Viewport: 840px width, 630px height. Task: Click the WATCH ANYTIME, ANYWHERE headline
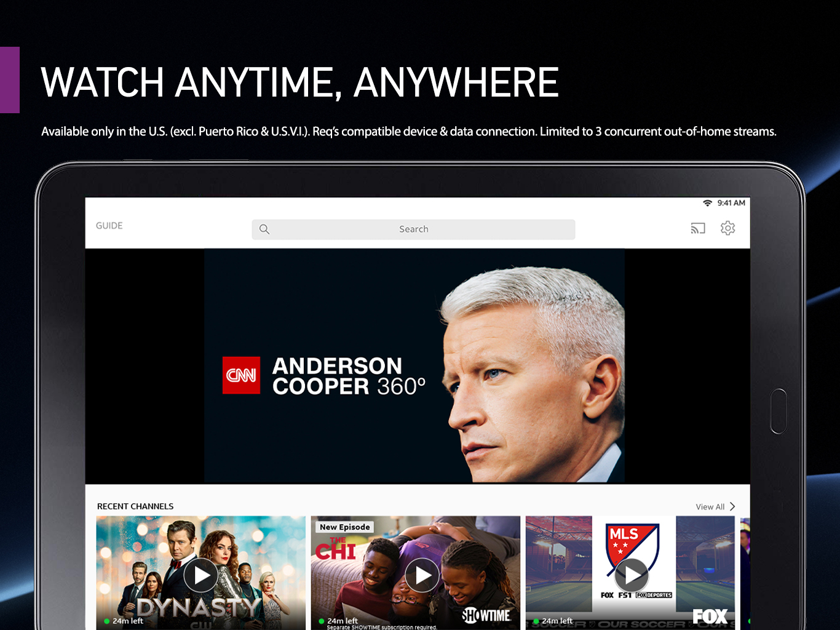[x=300, y=82]
